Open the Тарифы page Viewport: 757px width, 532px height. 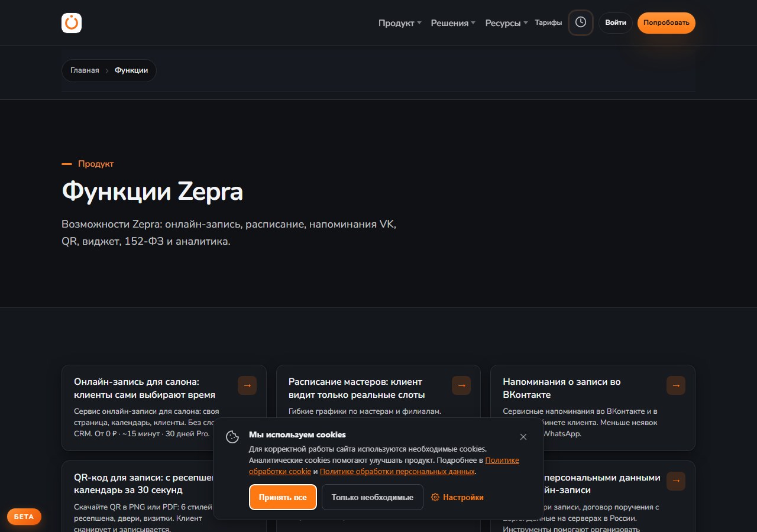point(548,22)
